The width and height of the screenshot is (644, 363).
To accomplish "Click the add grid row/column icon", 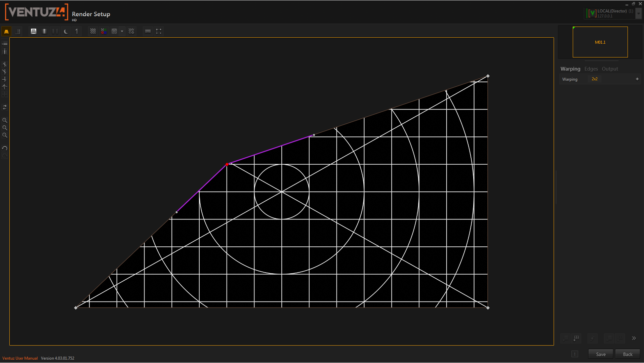I will pyautogui.click(x=576, y=338).
